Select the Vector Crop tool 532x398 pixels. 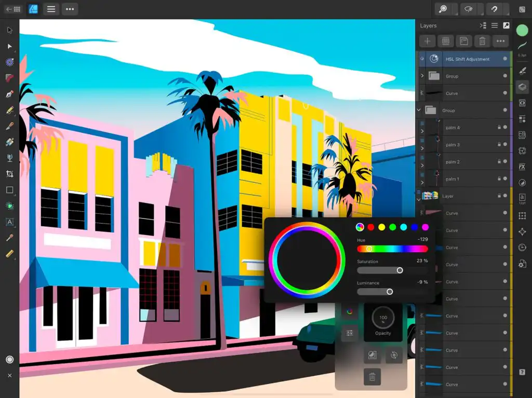(8, 173)
